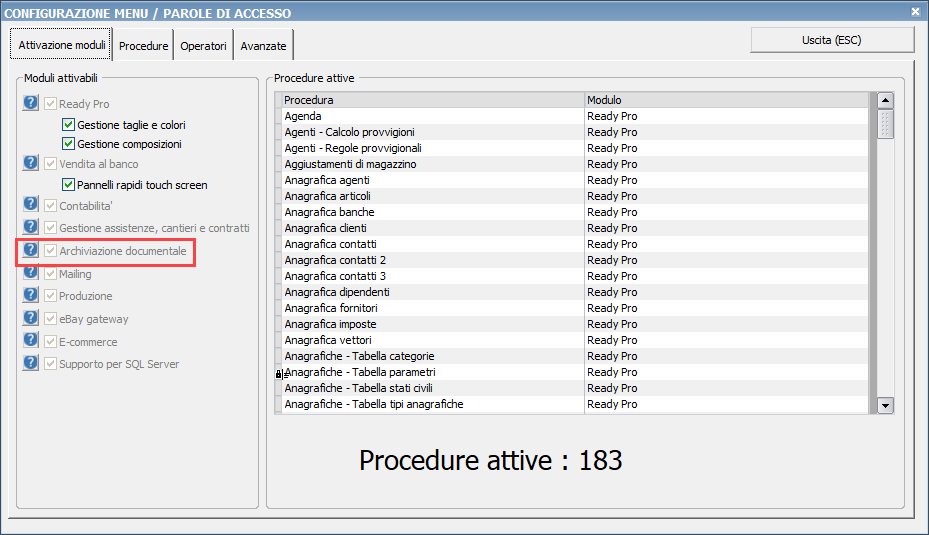Image resolution: width=929 pixels, height=535 pixels.
Task: Toggle Contabilita' module checkbox
Action: (x=50, y=206)
